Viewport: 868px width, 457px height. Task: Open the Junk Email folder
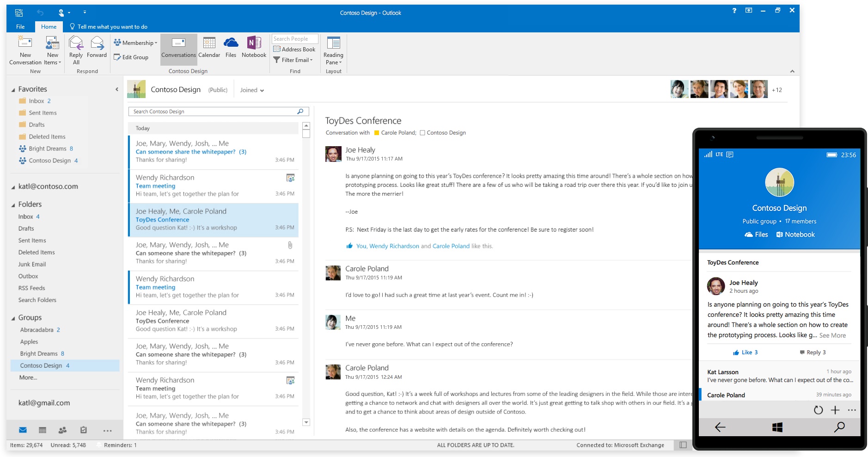point(32,264)
